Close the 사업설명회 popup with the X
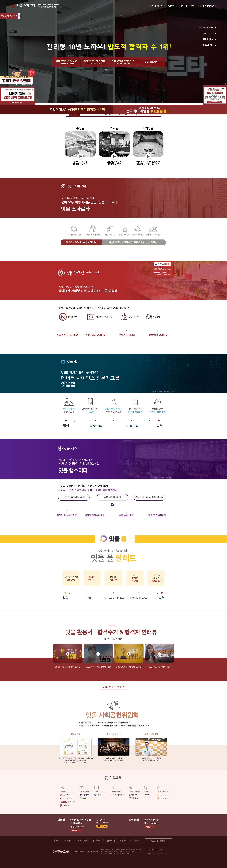The width and height of the screenshot is (227, 868). tap(226, 84)
